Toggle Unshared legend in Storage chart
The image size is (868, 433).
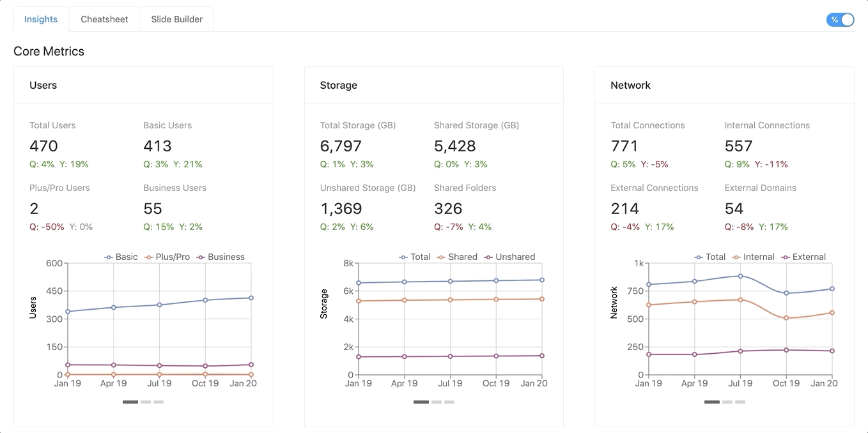click(x=509, y=257)
